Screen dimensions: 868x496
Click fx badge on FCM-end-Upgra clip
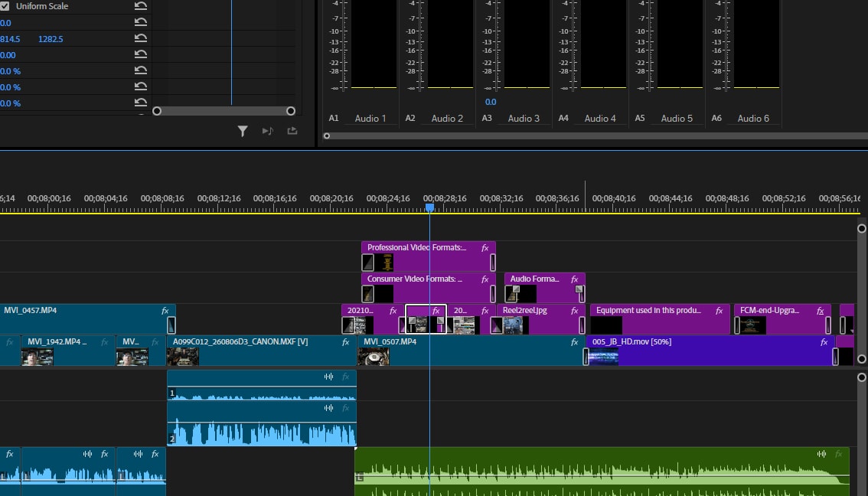click(821, 311)
